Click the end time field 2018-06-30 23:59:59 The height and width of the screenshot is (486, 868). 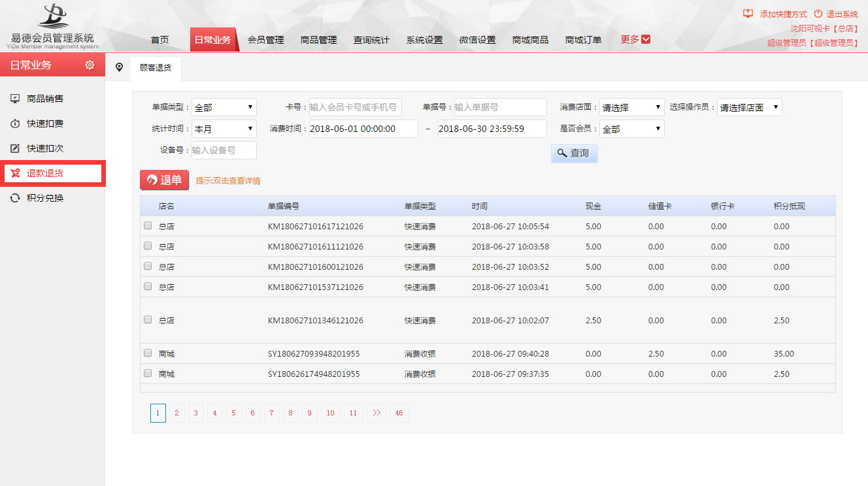(x=492, y=129)
